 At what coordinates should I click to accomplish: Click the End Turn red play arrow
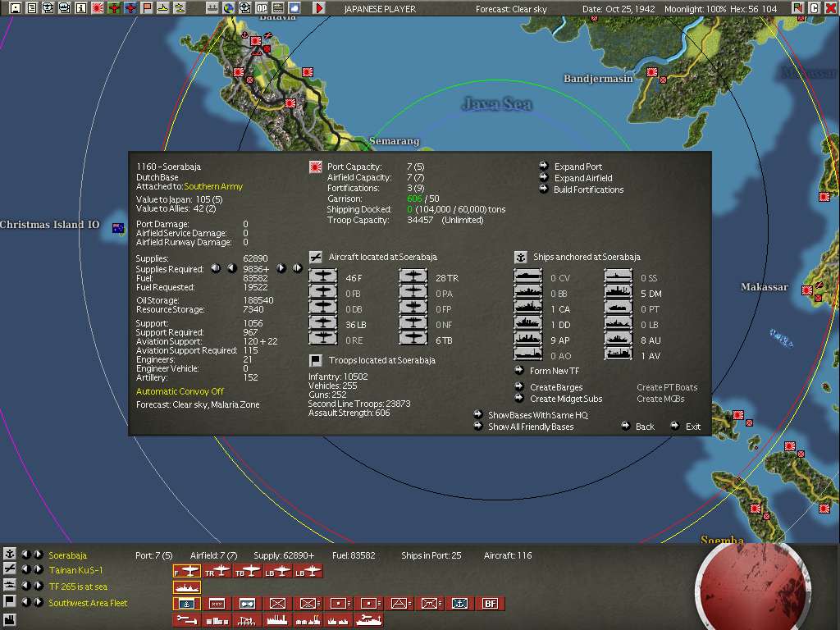tap(319, 8)
